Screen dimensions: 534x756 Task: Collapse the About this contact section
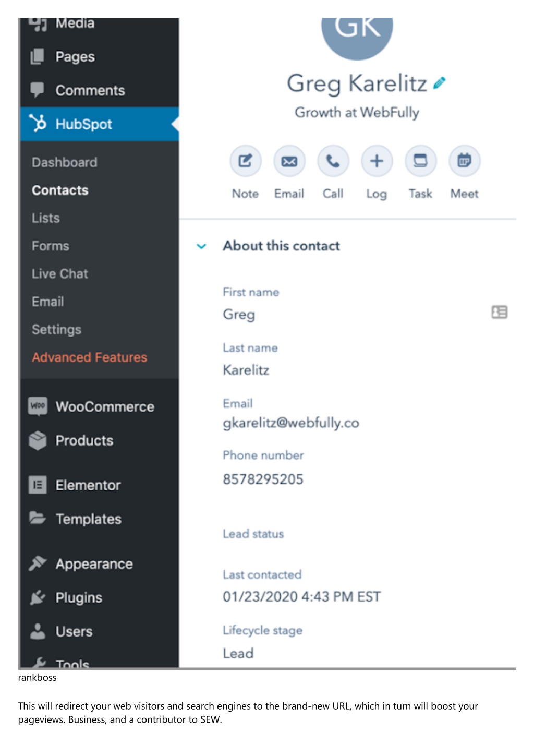coord(201,246)
